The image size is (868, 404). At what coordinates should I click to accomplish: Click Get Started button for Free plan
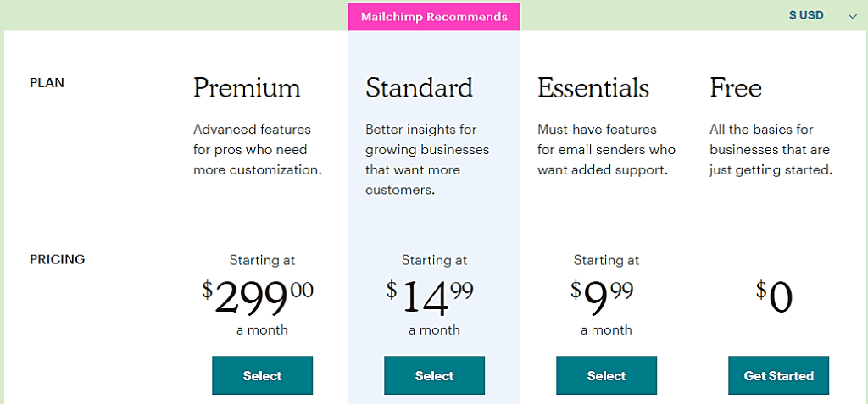pos(779,375)
